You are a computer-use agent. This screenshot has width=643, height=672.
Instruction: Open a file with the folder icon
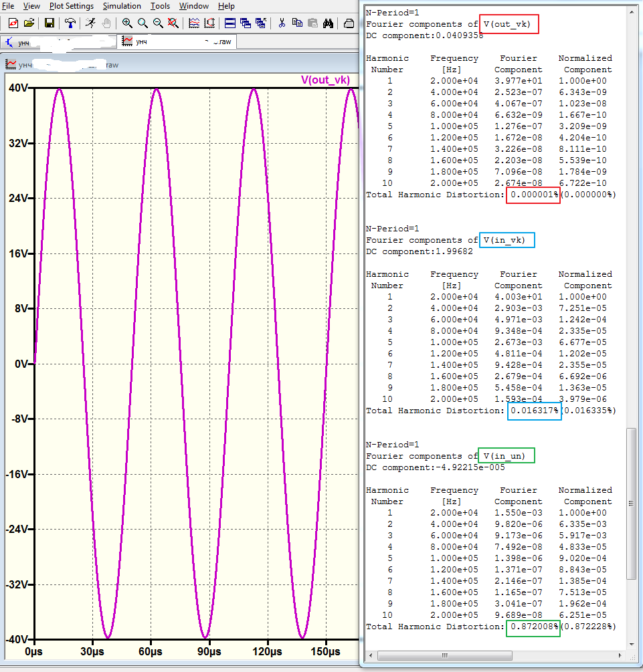point(29,23)
